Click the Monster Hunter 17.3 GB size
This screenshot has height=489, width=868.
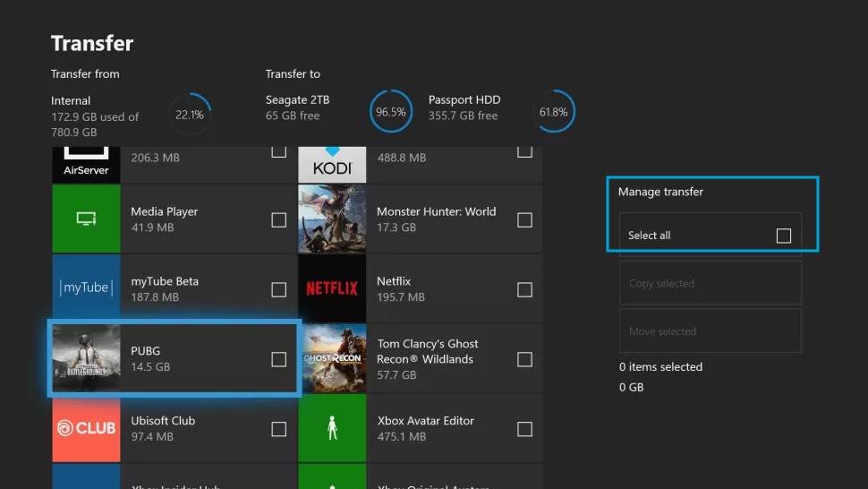(x=396, y=227)
